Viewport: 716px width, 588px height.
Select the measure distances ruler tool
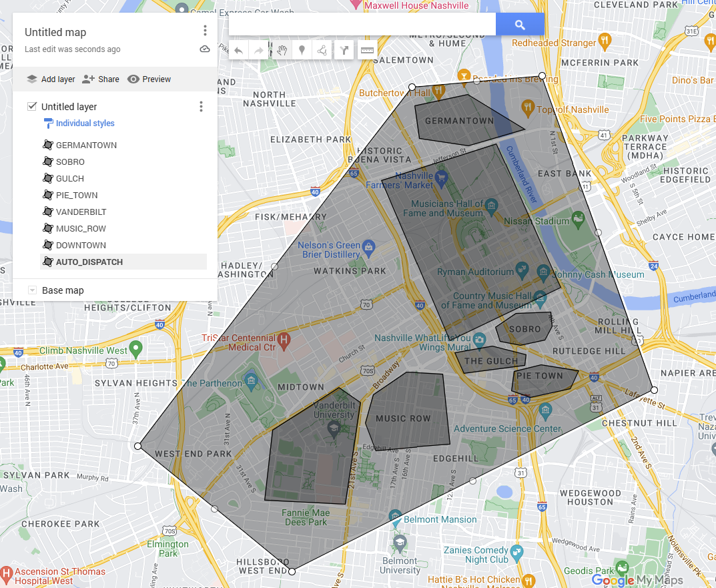click(366, 49)
